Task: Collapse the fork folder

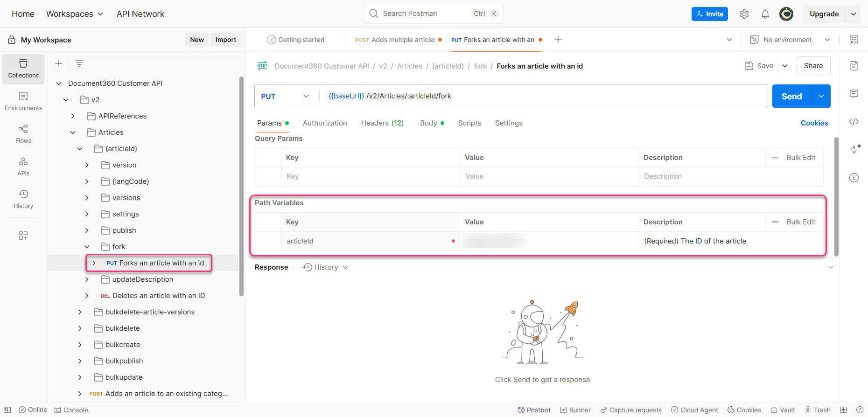Action: coord(87,247)
